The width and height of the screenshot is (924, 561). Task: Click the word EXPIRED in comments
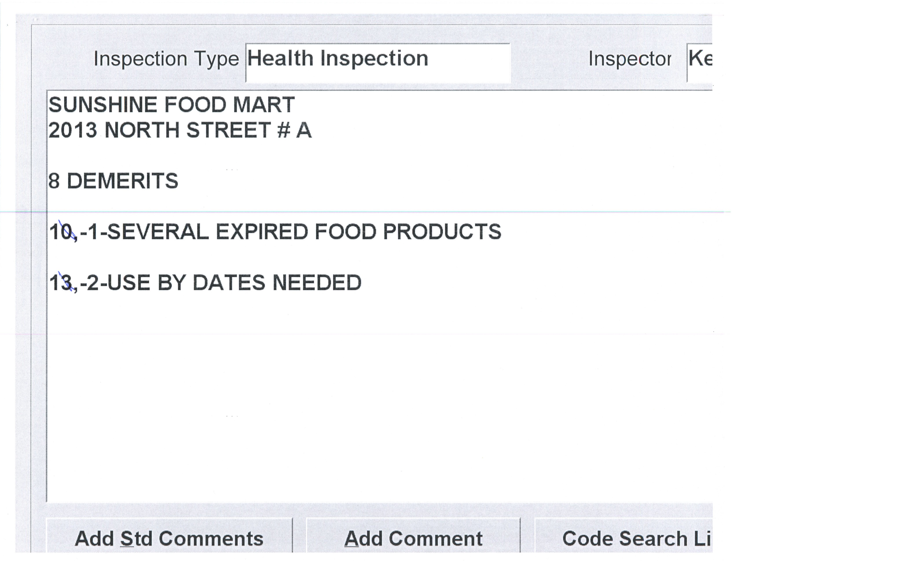(x=261, y=232)
